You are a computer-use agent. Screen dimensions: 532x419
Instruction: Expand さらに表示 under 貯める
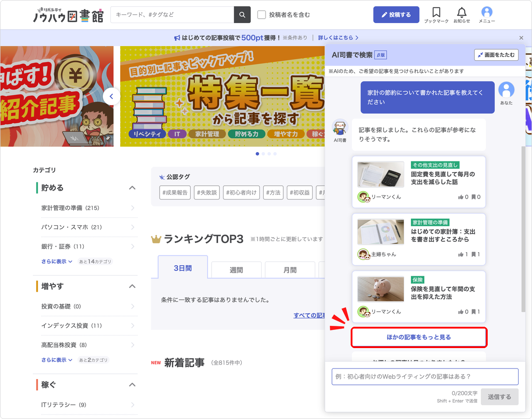tap(57, 262)
